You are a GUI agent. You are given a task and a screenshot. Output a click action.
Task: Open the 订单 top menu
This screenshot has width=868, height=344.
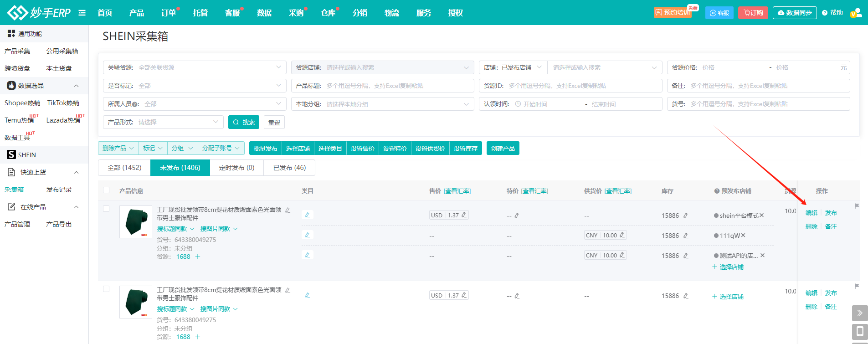click(169, 13)
